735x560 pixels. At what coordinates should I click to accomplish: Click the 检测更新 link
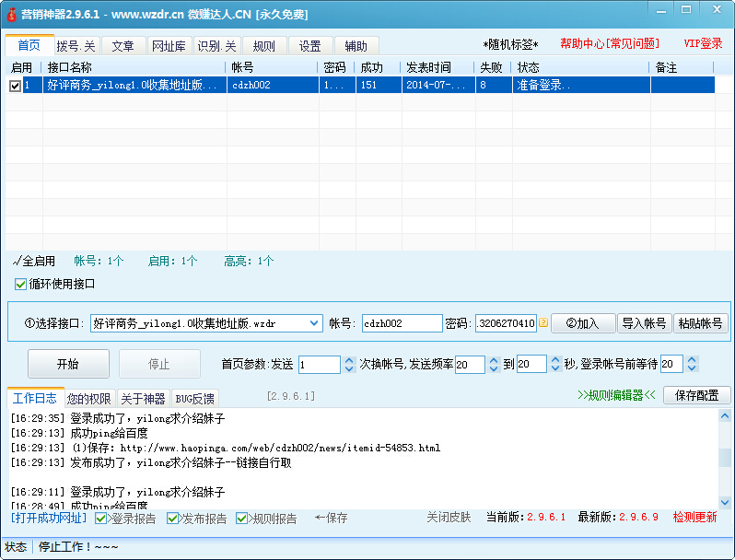[x=694, y=518]
